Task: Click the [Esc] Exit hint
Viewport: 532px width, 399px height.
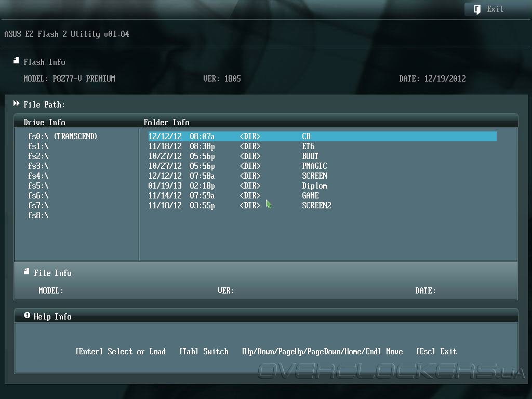Action: coord(436,352)
